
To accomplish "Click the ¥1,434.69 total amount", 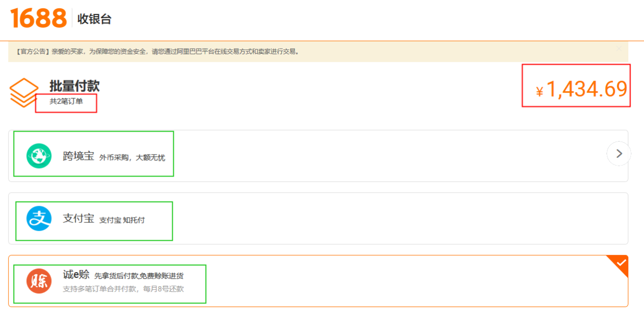I will (x=581, y=90).
